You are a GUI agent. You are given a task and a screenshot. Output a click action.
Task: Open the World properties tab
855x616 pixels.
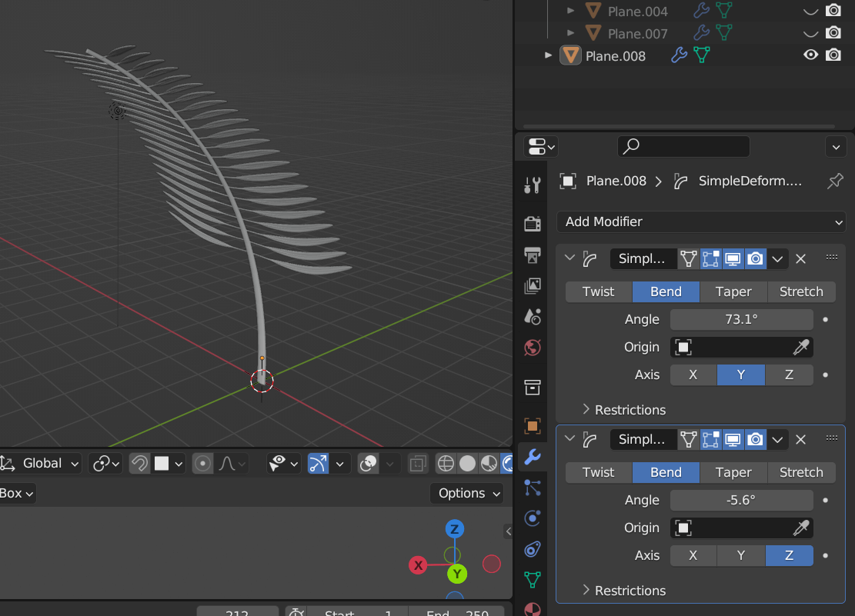coord(533,348)
